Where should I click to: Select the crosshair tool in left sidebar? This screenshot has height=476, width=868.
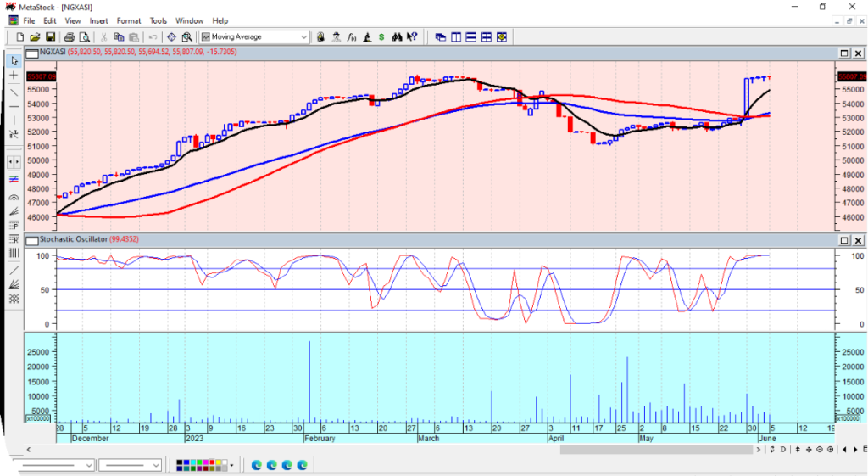click(x=14, y=76)
